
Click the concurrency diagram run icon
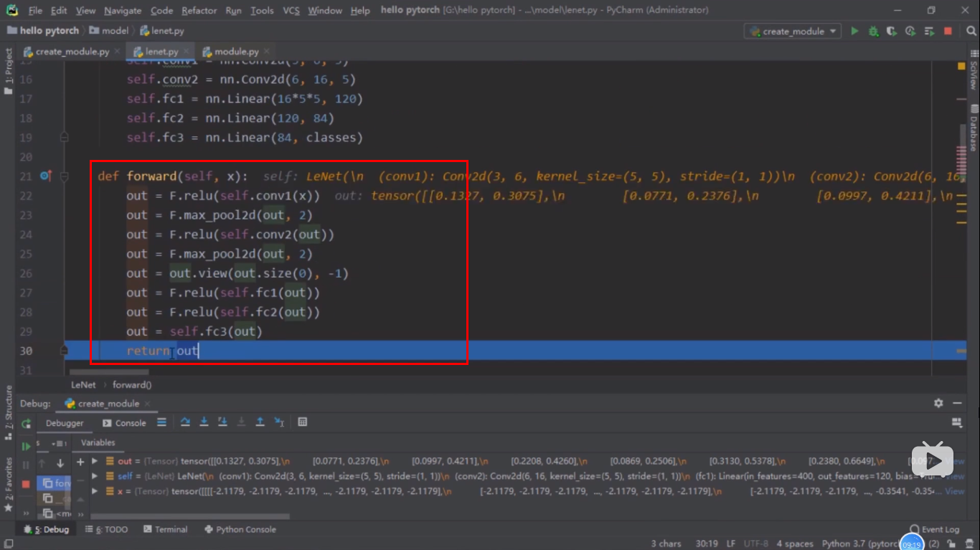pos(929,32)
